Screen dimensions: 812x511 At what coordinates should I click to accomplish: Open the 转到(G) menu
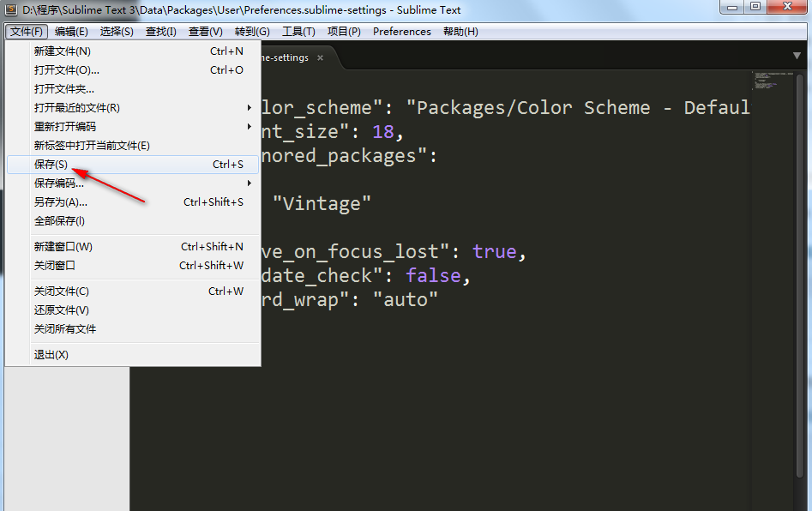click(x=252, y=32)
